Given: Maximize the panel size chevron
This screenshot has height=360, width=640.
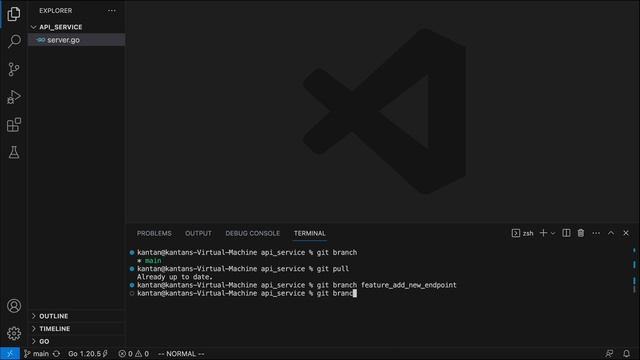Looking at the screenshot, I should 611,233.
